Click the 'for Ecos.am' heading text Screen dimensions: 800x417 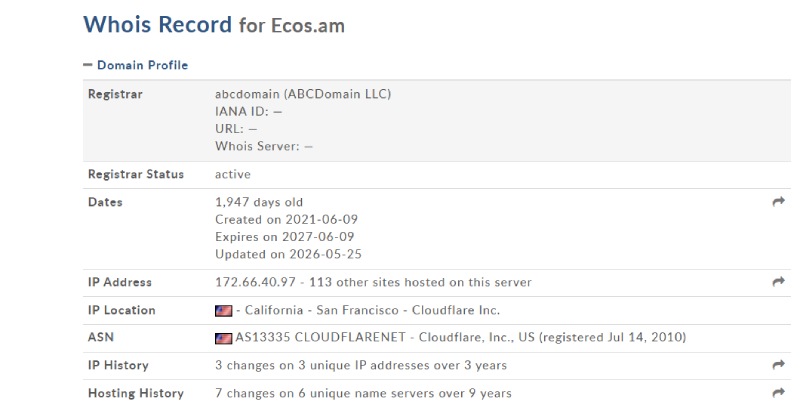tap(292, 26)
